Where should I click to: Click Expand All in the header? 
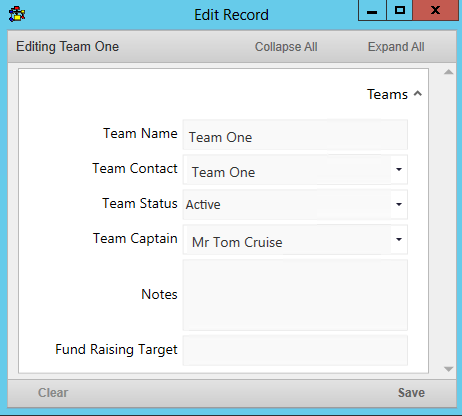[396, 47]
